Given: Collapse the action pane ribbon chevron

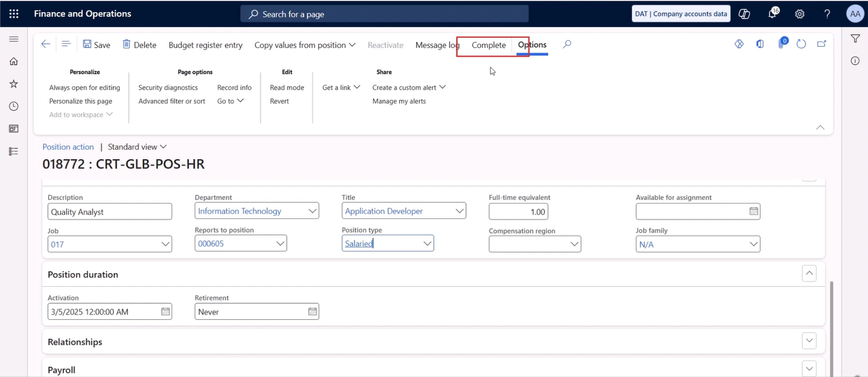Looking at the screenshot, I should [x=820, y=127].
